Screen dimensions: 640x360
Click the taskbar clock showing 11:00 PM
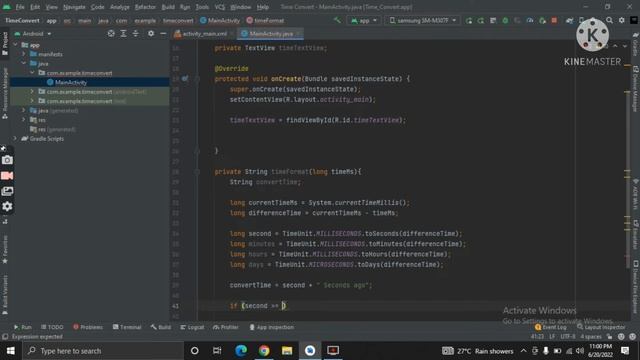[600, 351]
